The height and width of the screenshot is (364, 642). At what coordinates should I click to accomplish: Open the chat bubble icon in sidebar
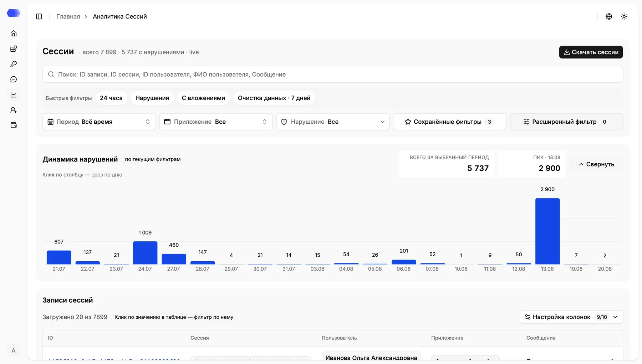[14, 80]
